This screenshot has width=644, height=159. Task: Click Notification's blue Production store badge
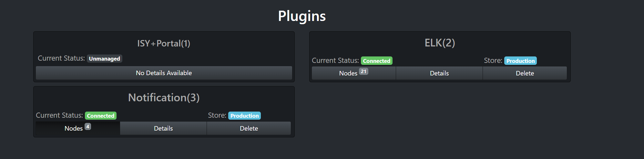[244, 116]
